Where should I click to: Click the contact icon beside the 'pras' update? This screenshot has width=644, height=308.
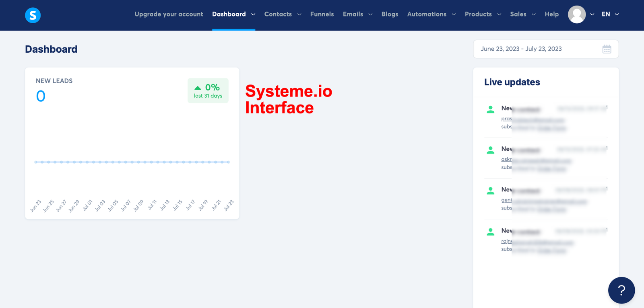coord(490,109)
